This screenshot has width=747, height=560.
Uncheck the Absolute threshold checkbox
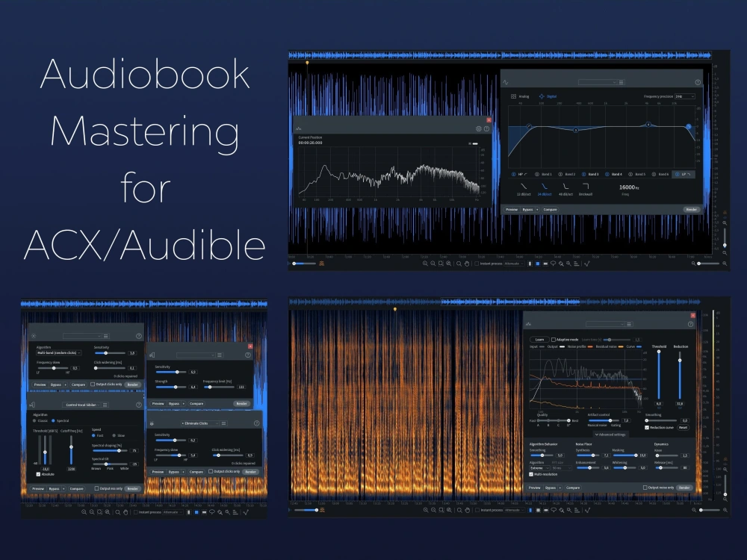[38, 474]
